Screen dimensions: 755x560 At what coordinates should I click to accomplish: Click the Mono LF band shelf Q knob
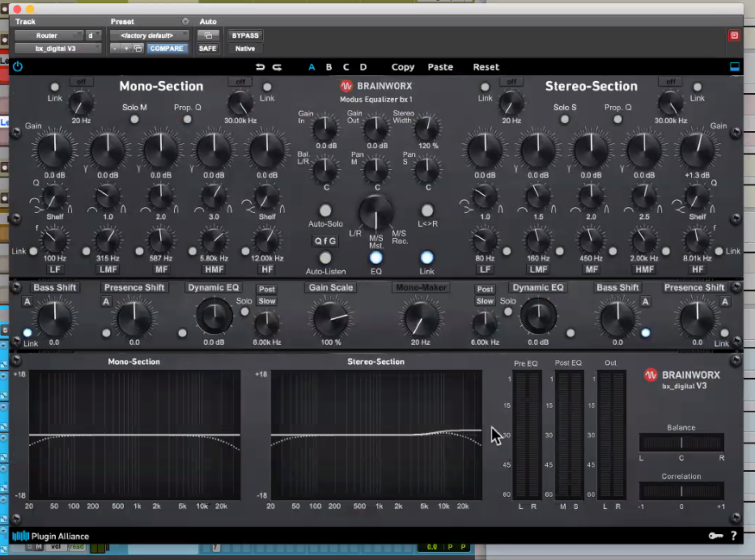click(54, 197)
